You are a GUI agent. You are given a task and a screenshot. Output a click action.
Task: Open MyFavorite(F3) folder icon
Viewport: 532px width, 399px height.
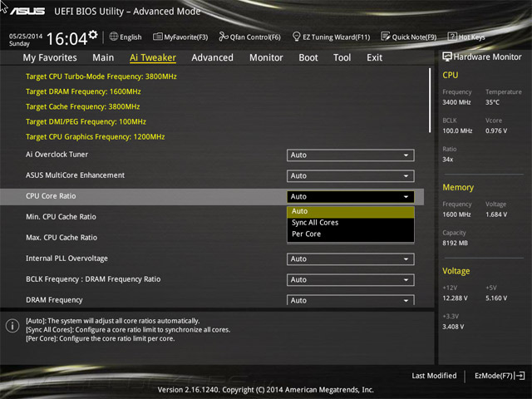point(157,37)
